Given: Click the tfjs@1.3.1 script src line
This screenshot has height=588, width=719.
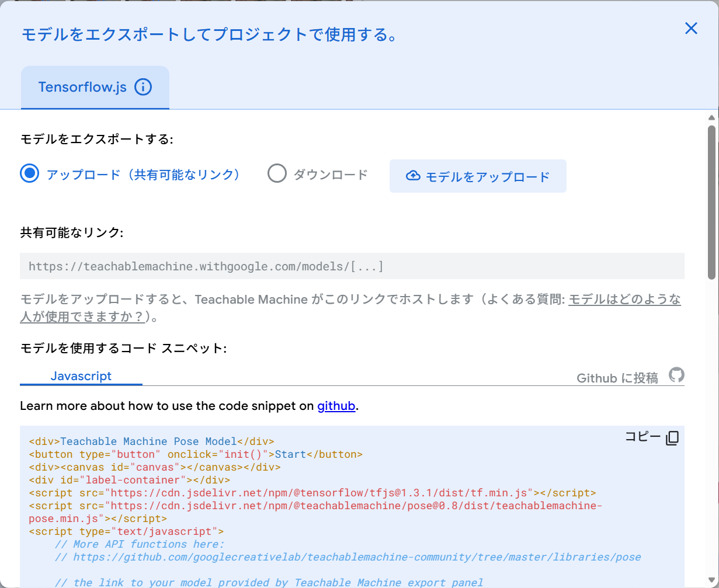Looking at the screenshot, I should pos(312,493).
